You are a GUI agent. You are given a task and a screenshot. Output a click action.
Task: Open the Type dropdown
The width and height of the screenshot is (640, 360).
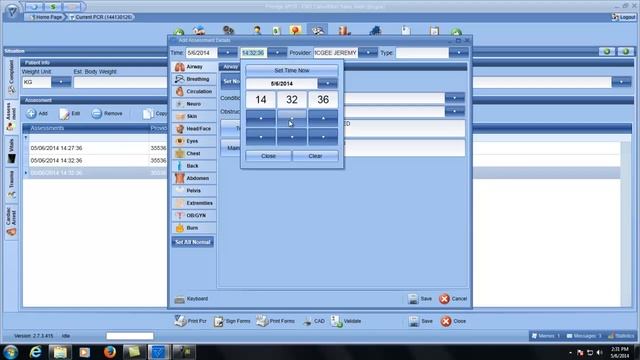(x=459, y=53)
